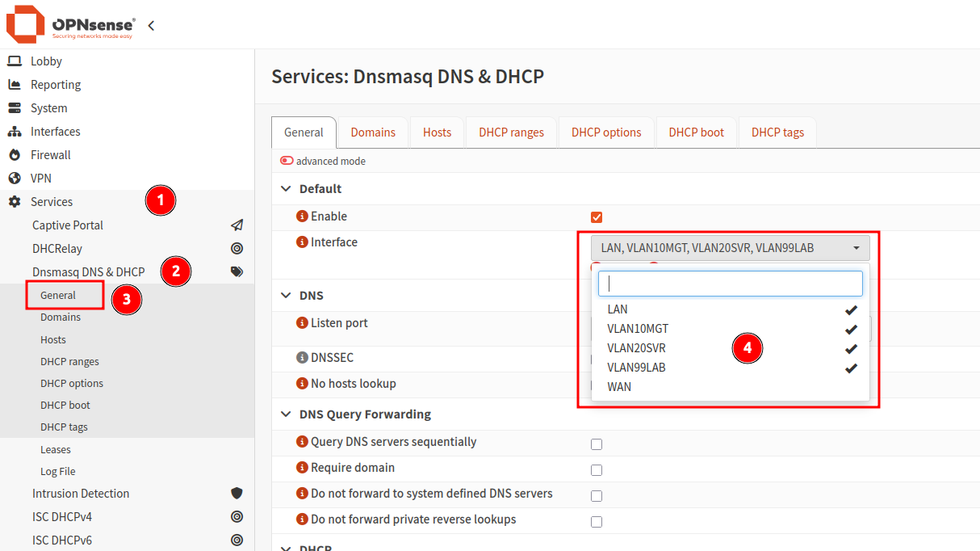Image resolution: width=980 pixels, height=551 pixels.
Task: Click the DHCRelay target icon
Action: click(x=237, y=249)
